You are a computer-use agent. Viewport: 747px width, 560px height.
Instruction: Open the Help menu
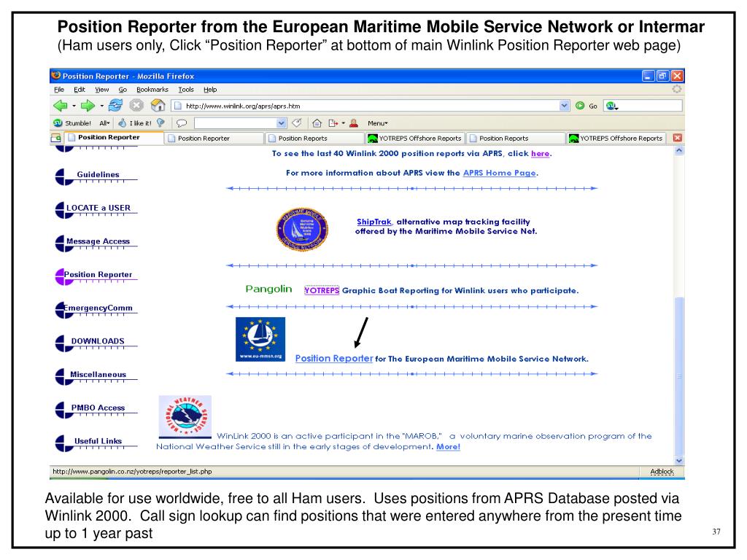tap(210, 90)
